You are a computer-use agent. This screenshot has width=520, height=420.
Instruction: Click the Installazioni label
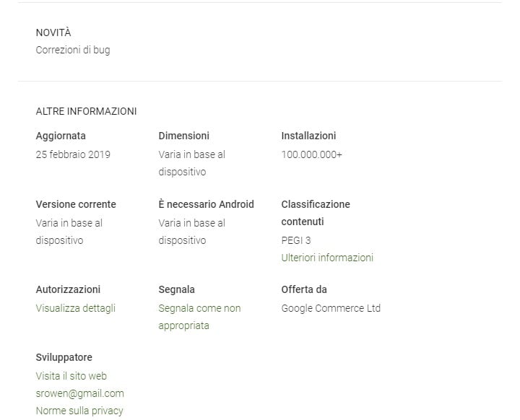point(308,136)
